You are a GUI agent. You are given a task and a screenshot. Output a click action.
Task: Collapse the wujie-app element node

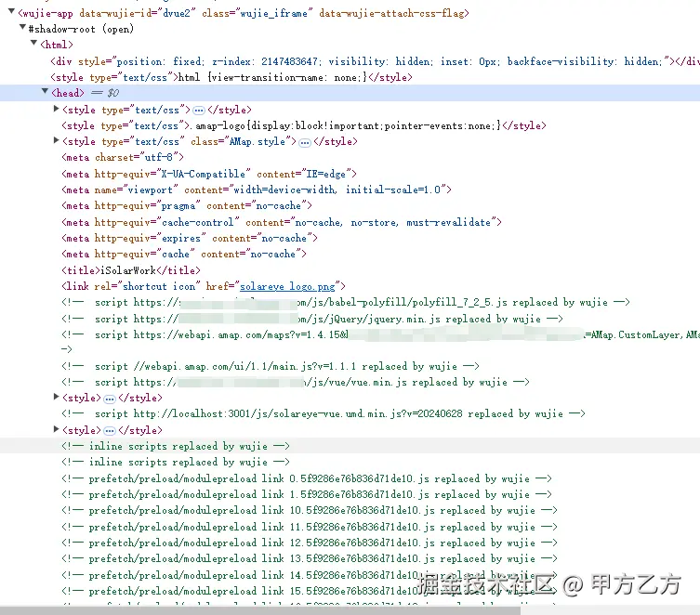click(x=10, y=14)
